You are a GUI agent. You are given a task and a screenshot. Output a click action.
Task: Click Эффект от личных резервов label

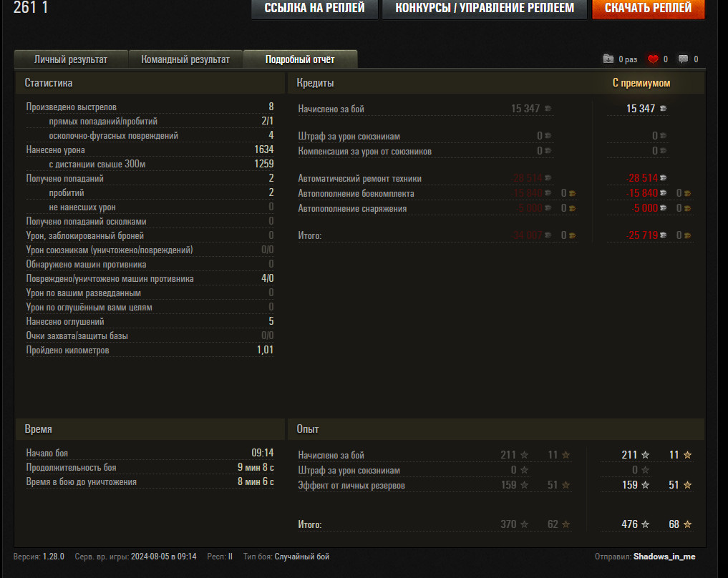[x=351, y=485]
